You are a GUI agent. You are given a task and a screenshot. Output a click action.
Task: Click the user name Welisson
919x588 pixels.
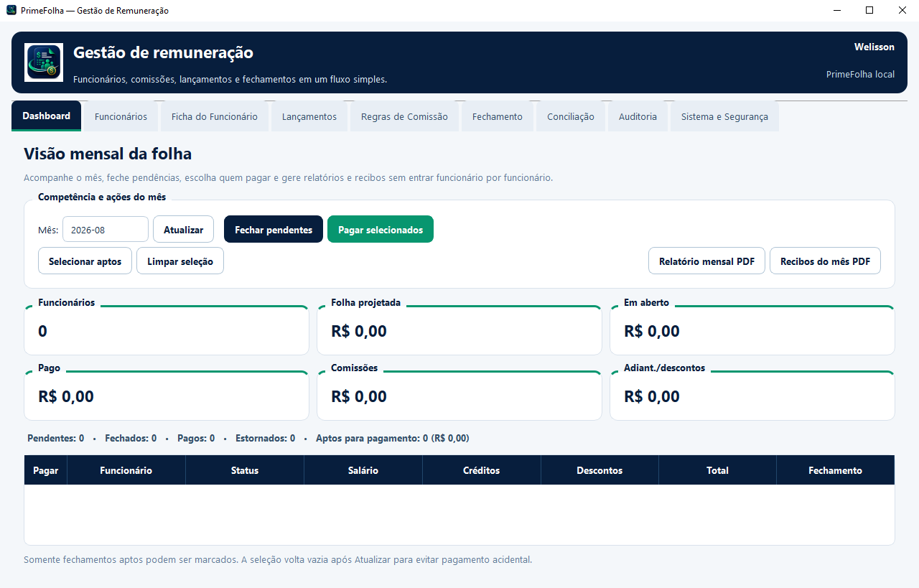(874, 47)
